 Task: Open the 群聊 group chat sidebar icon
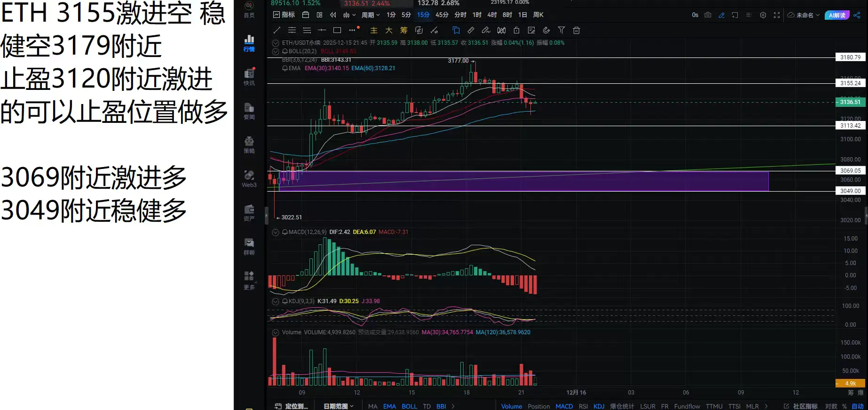coord(249,247)
